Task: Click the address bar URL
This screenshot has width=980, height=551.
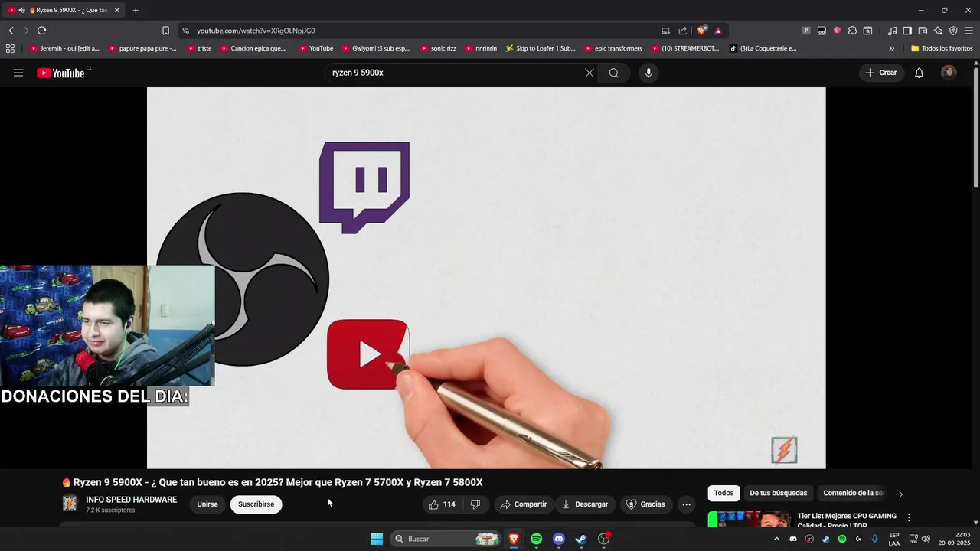Action: point(256,31)
